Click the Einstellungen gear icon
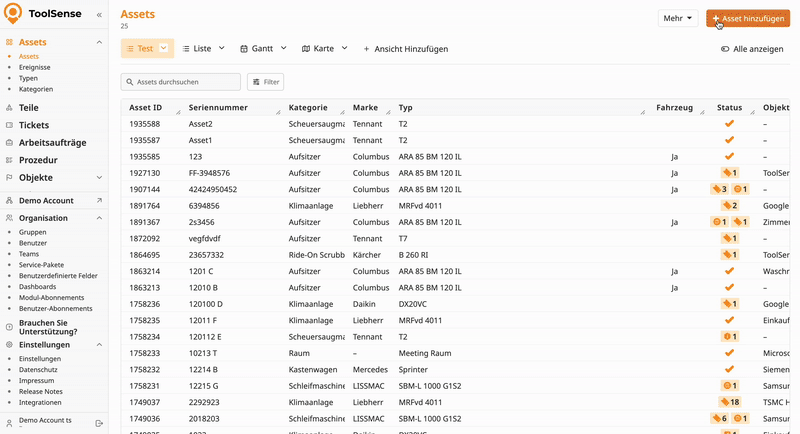This screenshot has width=800, height=434. click(9, 345)
